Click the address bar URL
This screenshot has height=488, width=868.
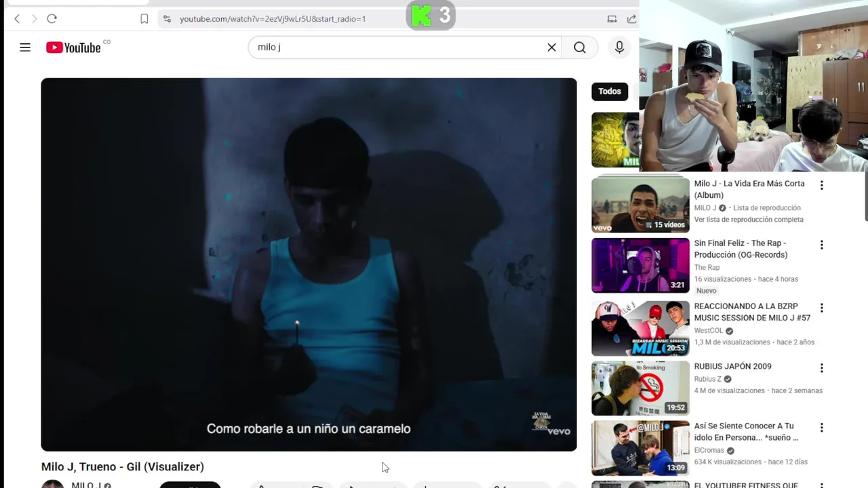point(273,19)
